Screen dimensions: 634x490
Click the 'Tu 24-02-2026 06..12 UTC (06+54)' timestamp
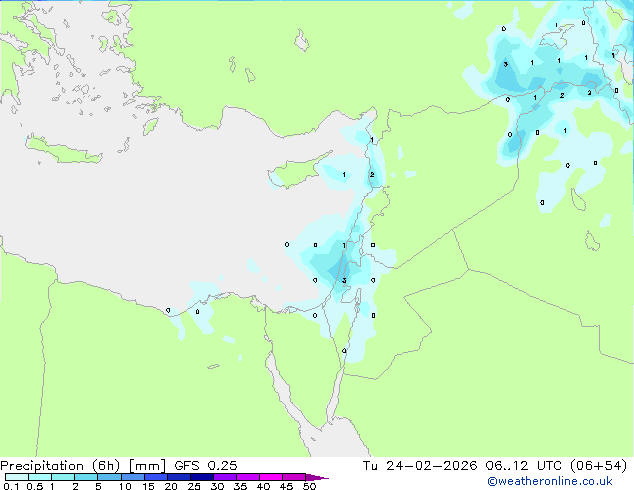pos(495,466)
